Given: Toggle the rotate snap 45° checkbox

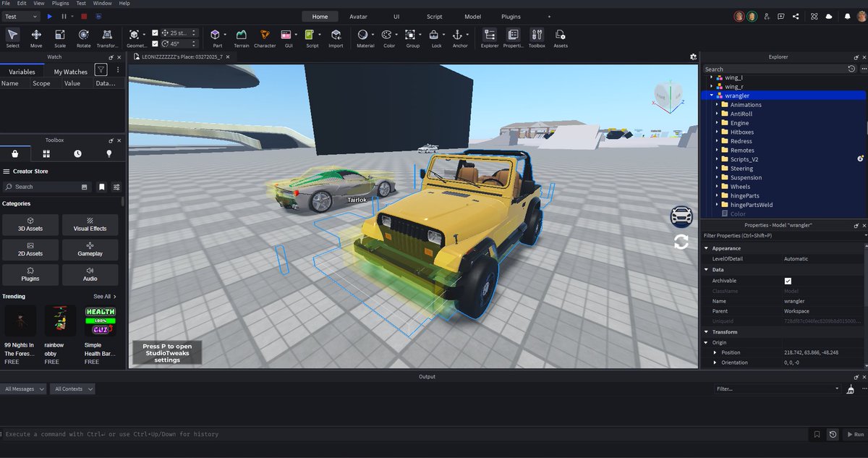Looking at the screenshot, I should tap(155, 43).
